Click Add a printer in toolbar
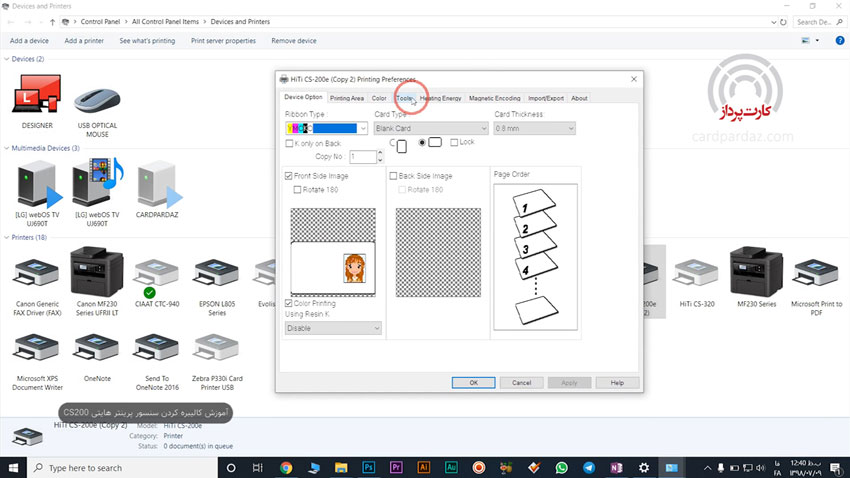The image size is (850, 478). coord(84,41)
